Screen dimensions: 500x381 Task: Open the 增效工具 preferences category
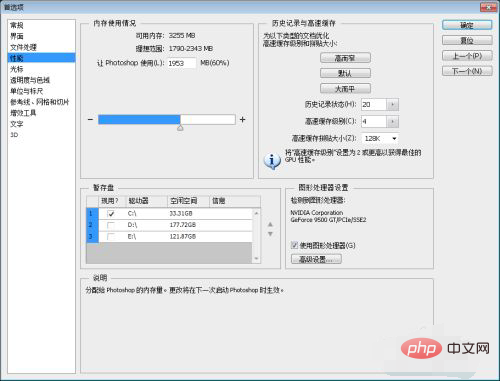coord(23,113)
